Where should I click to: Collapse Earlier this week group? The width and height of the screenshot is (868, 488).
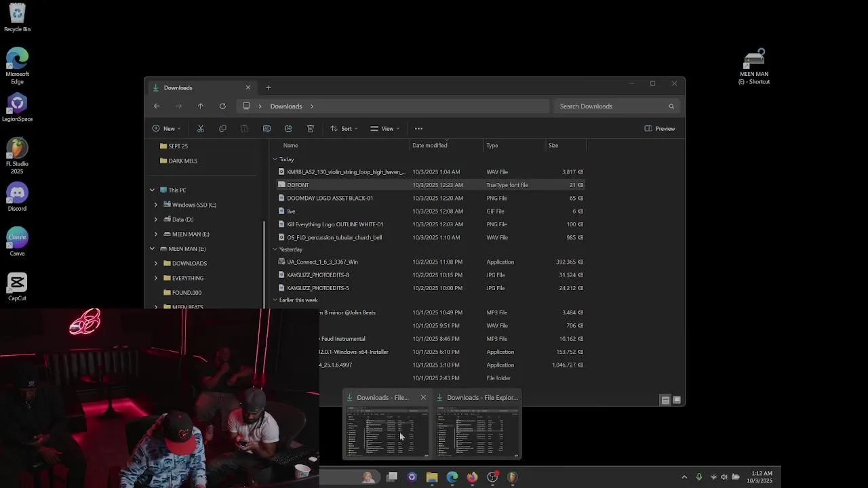[275, 300]
